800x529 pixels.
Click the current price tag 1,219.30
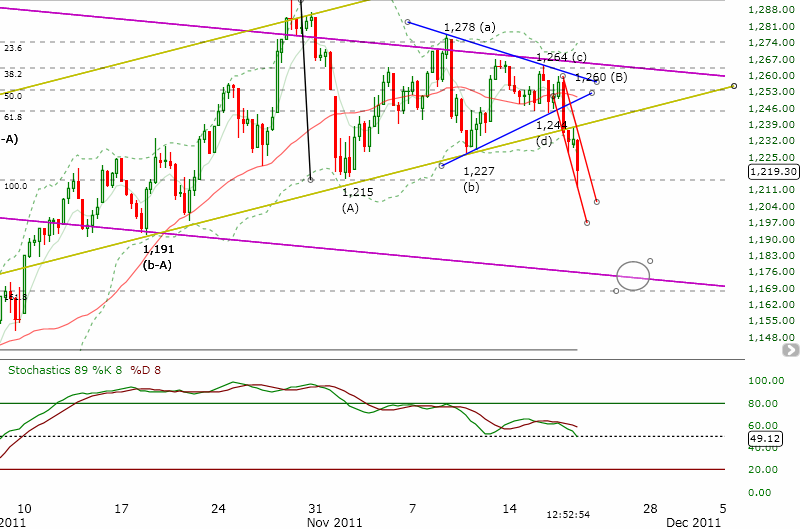click(x=772, y=172)
